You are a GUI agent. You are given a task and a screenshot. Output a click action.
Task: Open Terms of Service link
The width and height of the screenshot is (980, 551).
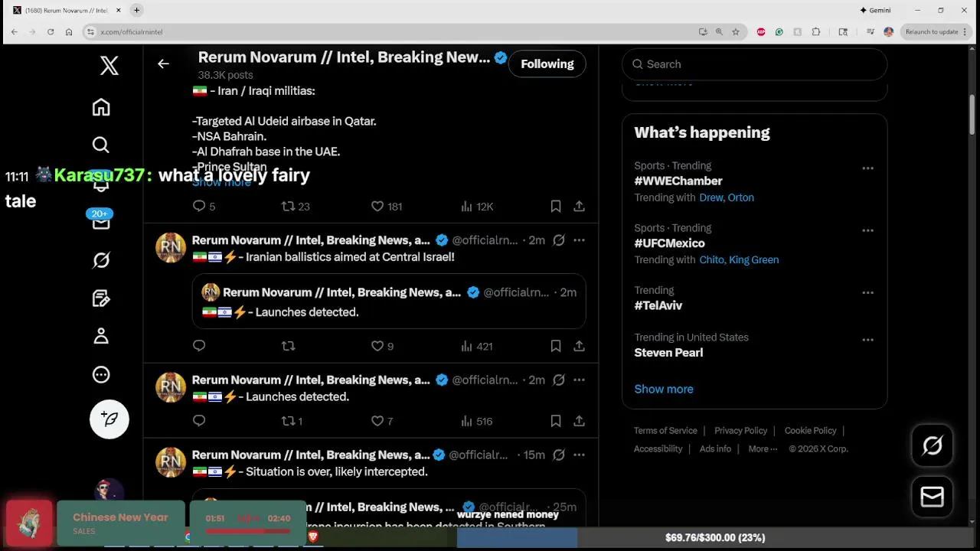[665, 431]
